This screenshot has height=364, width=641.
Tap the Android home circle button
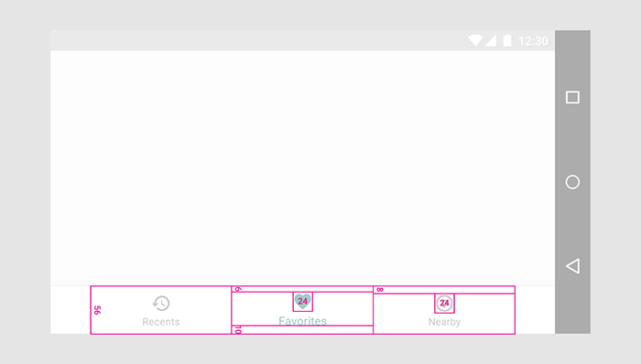click(572, 182)
